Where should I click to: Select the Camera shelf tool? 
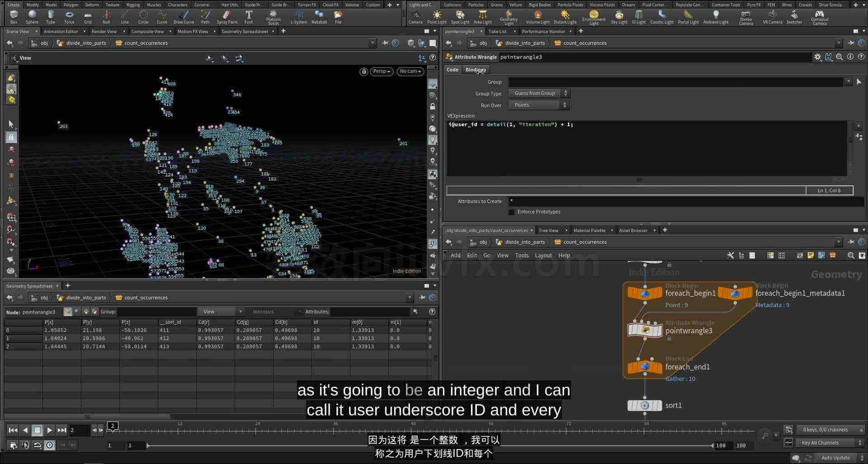click(x=415, y=17)
